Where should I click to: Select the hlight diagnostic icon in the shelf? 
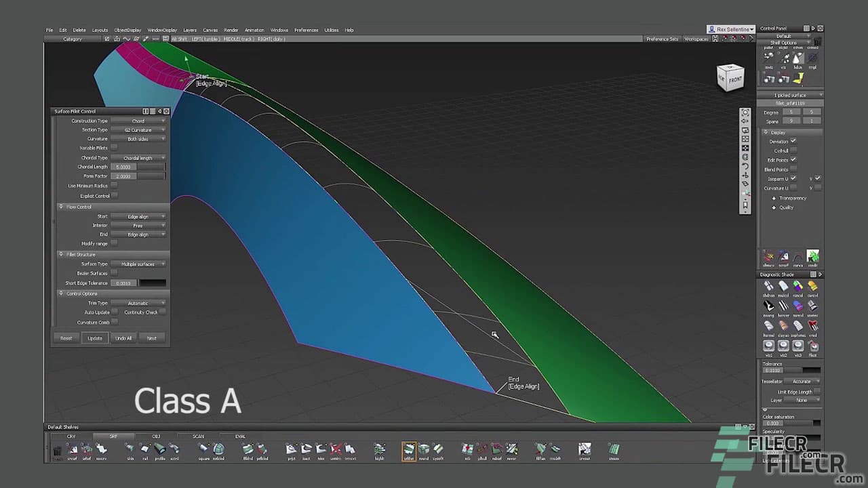[x=380, y=449]
